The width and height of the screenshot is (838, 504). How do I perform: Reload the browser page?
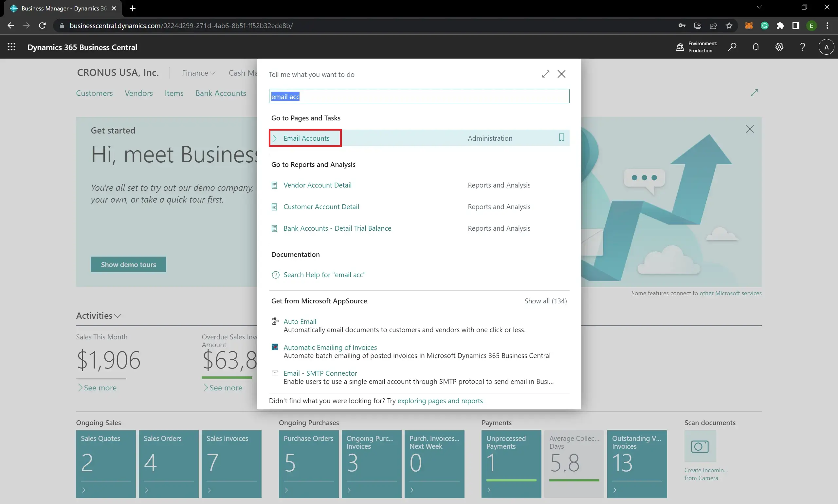(42, 26)
